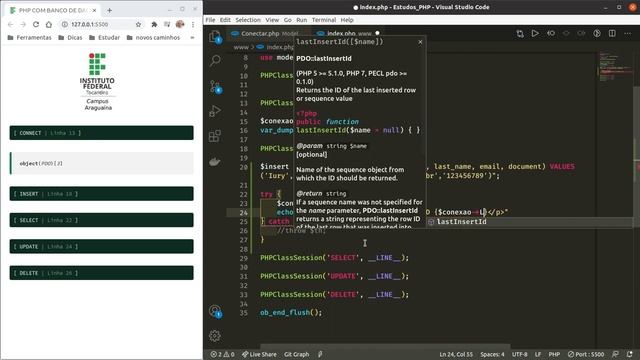This screenshot has width=640, height=360.
Task: Click the [ UPDATE ] section header
Action: (x=102, y=247)
